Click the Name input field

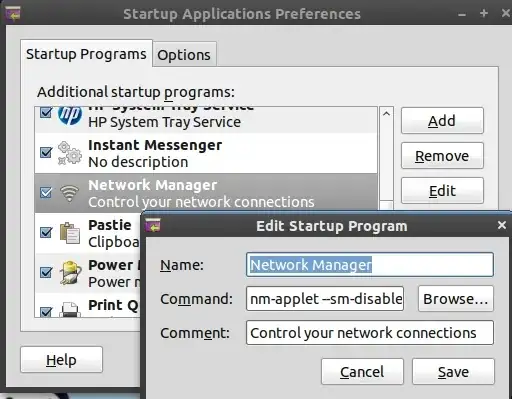(x=370, y=265)
